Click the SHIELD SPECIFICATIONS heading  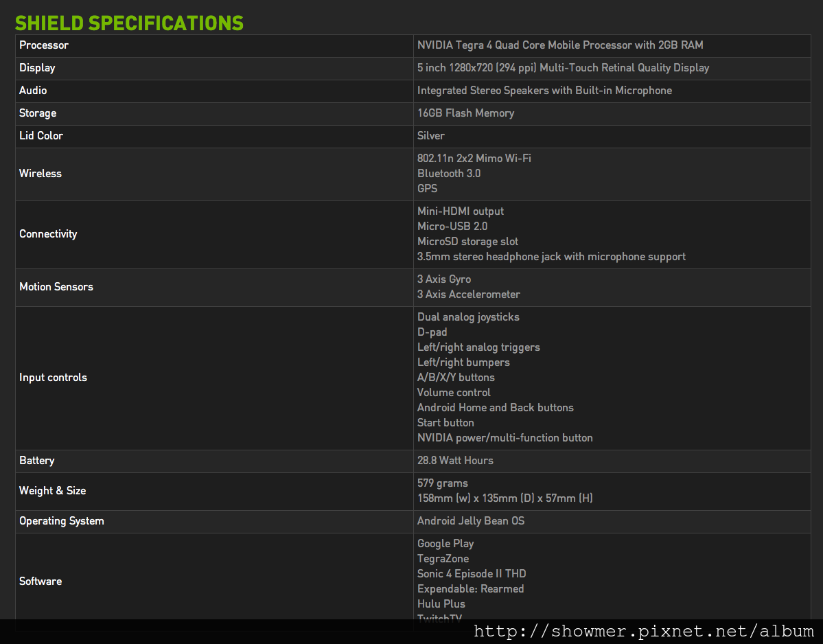129,23
